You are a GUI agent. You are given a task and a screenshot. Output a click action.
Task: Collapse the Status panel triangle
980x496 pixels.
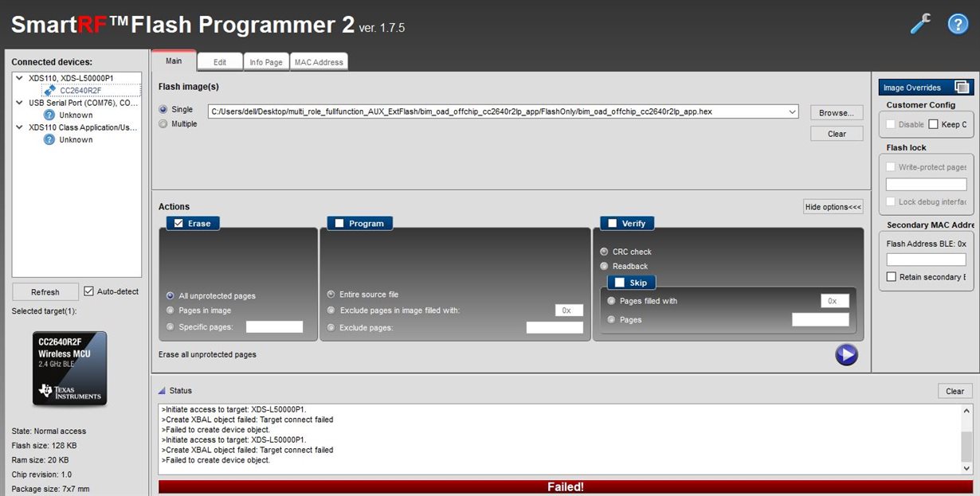[x=162, y=391]
